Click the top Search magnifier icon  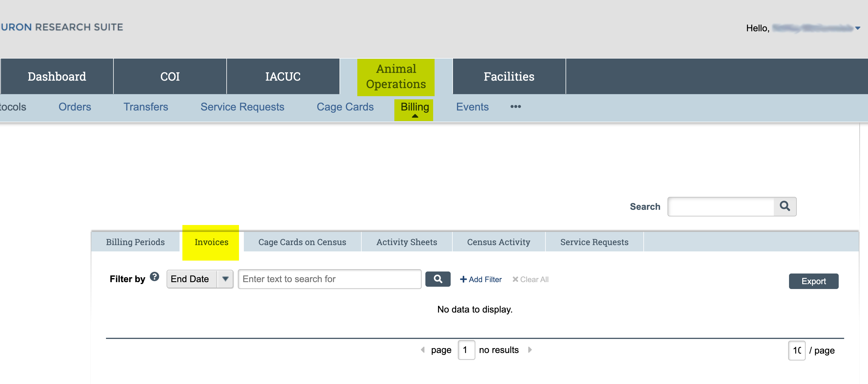coord(784,206)
